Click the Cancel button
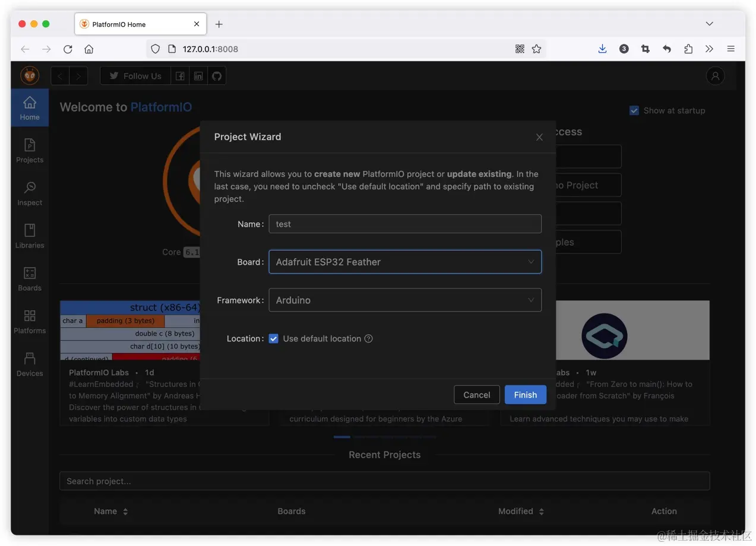This screenshot has height=546, width=756. pos(477,395)
